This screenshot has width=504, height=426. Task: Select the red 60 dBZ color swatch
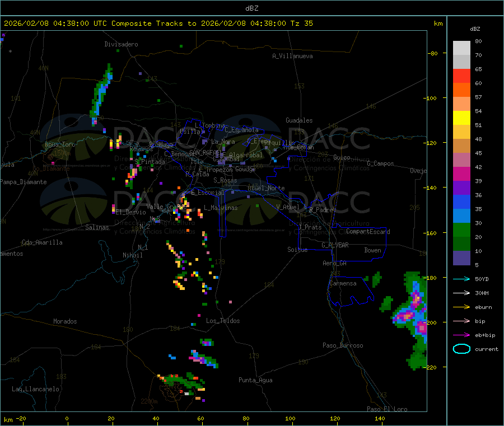[461, 76]
